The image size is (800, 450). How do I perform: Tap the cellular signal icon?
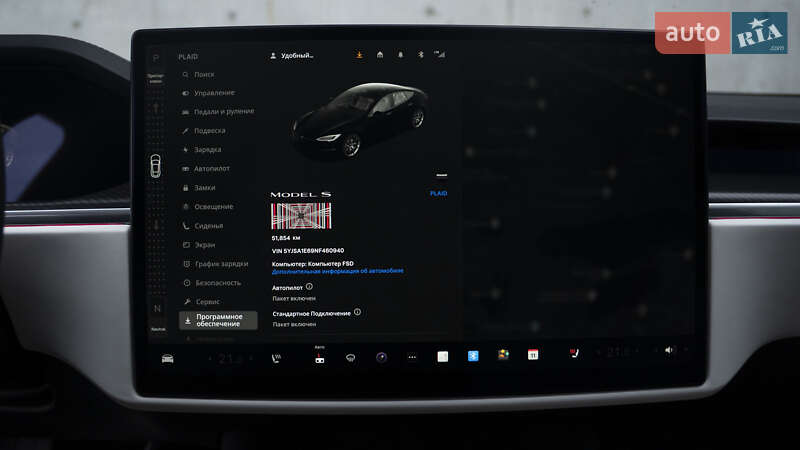point(439,54)
